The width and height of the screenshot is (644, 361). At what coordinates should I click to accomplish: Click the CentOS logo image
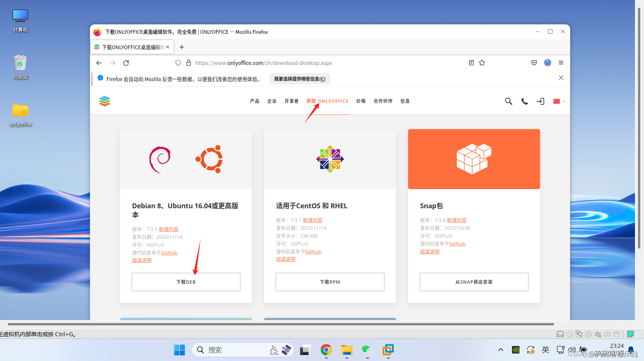point(330,159)
